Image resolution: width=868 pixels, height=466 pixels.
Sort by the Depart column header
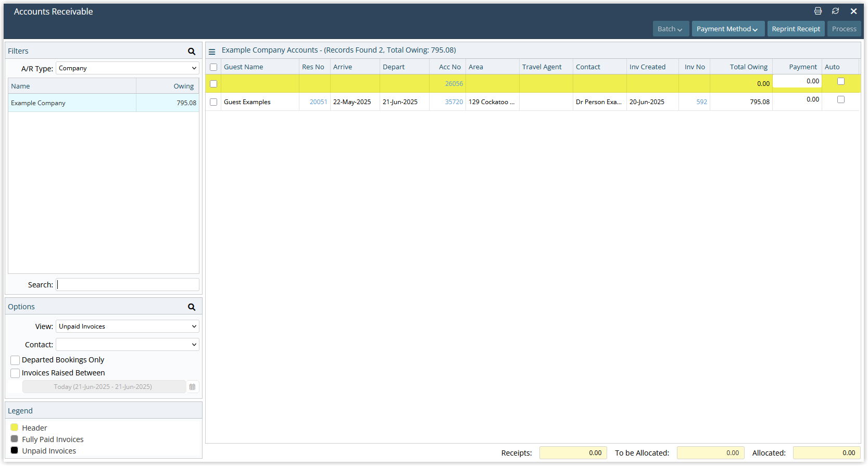click(405, 67)
